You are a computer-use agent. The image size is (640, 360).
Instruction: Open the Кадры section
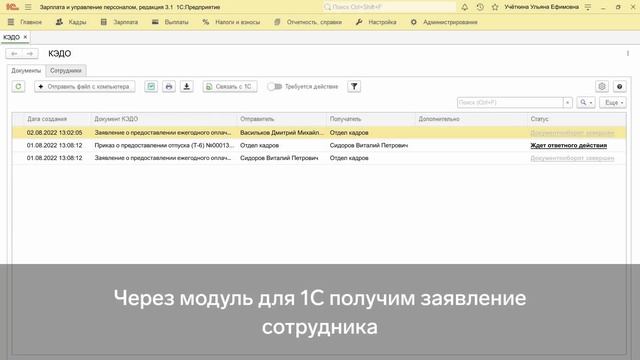(x=71, y=22)
